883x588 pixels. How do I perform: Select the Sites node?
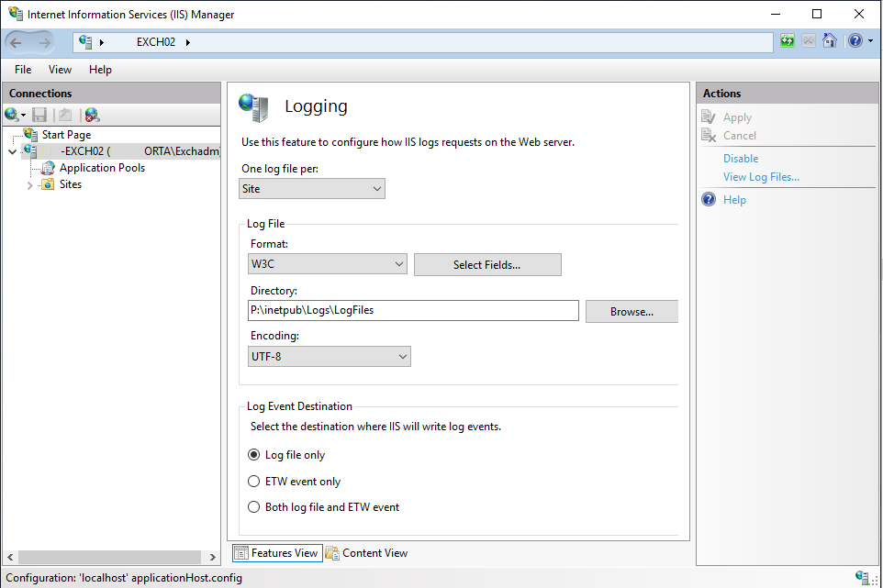(x=71, y=184)
